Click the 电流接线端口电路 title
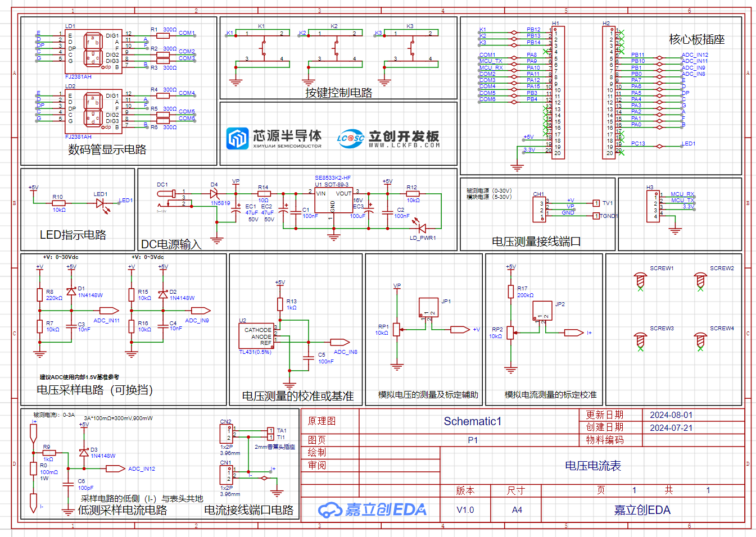Viewport: 756px width, 537px height. 249,510
